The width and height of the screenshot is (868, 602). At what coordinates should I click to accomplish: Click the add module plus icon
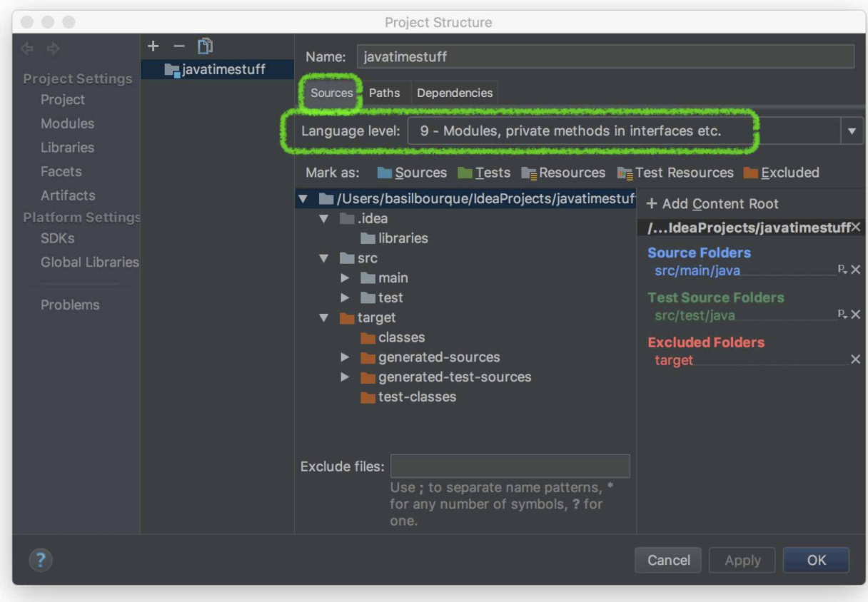(153, 46)
